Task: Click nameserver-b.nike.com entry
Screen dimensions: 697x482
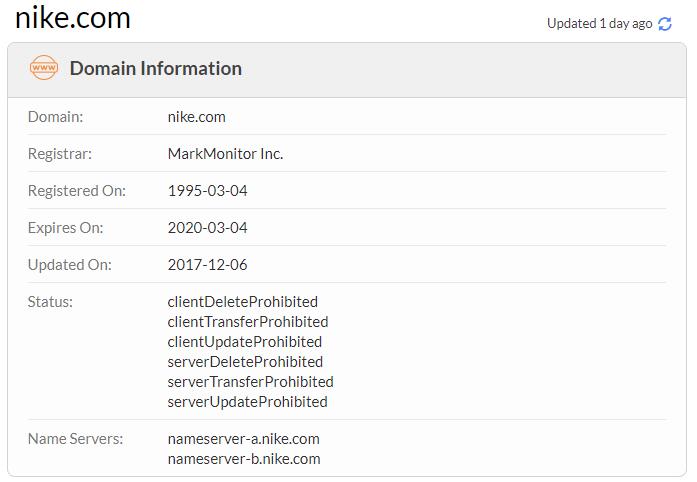Action: point(244,459)
